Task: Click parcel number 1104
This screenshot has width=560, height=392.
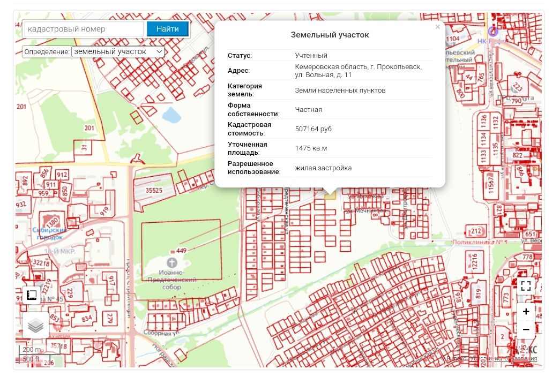Action: point(452,39)
